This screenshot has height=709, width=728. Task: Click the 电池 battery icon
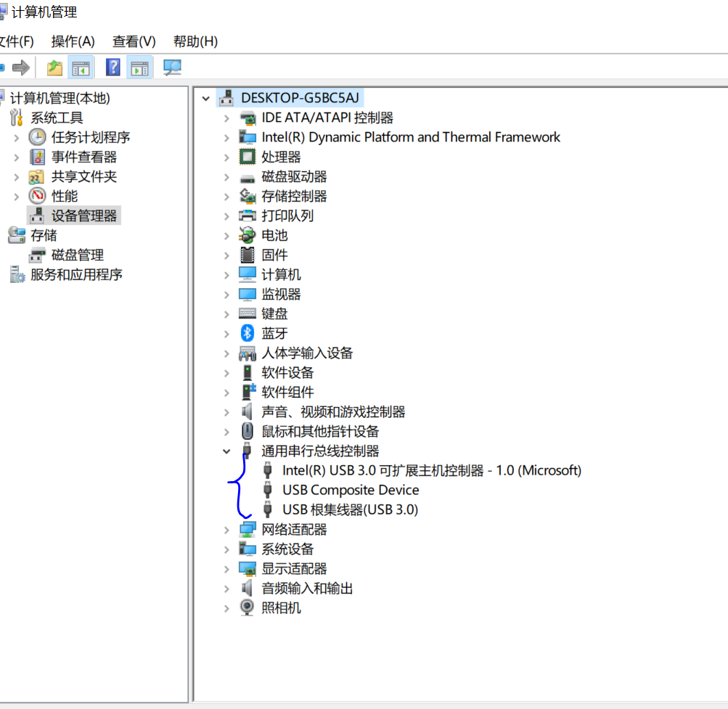click(x=247, y=235)
